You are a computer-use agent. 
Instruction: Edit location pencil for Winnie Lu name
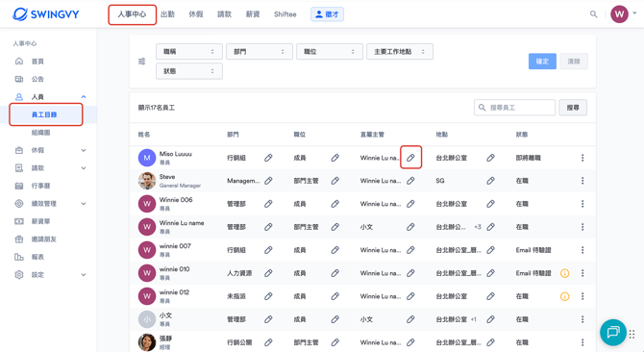coord(490,227)
